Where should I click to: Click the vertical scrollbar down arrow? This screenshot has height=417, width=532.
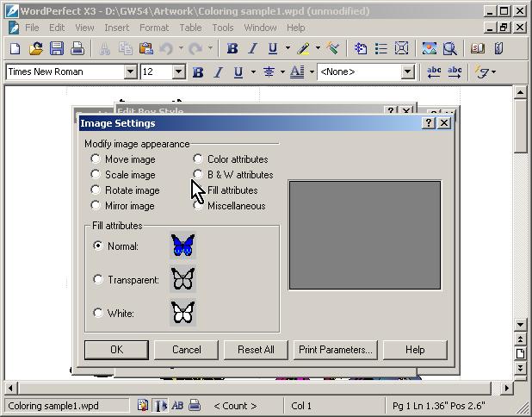pyautogui.click(x=520, y=325)
